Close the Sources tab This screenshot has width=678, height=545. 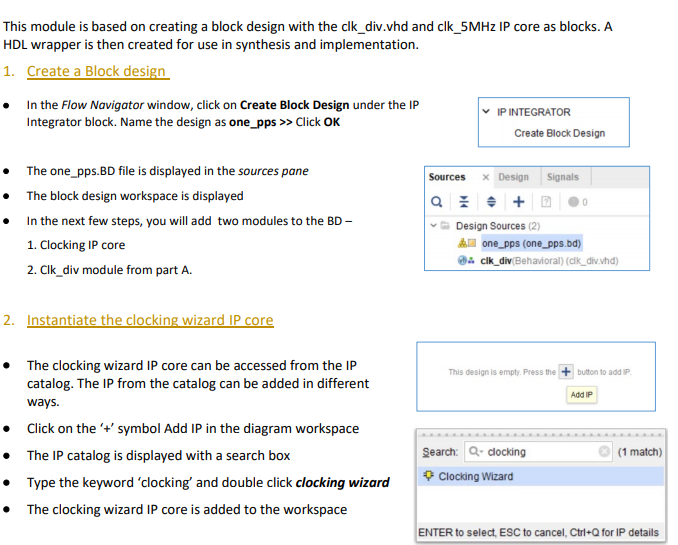(x=486, y=177)
